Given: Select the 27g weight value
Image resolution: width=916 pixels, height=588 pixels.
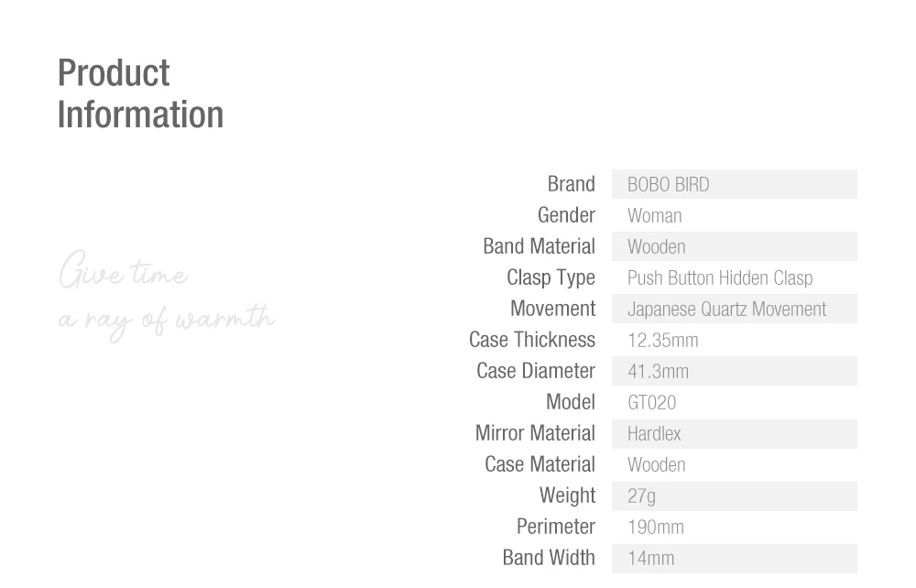Looking at the screenshot, I should coord(641,496).
